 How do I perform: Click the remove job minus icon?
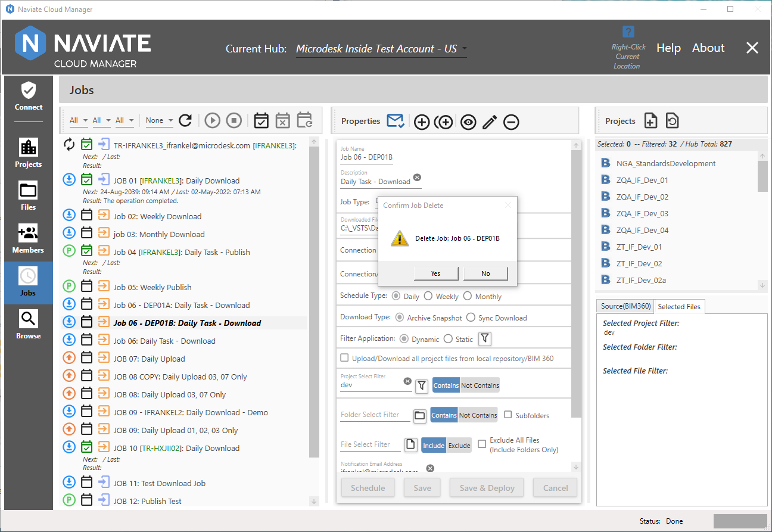tap(511, 122)
